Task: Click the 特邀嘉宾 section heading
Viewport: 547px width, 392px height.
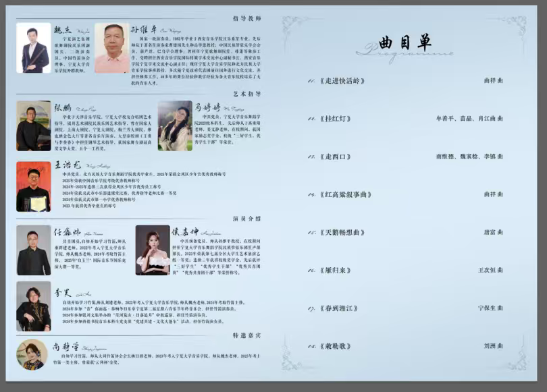Action: 246,335
